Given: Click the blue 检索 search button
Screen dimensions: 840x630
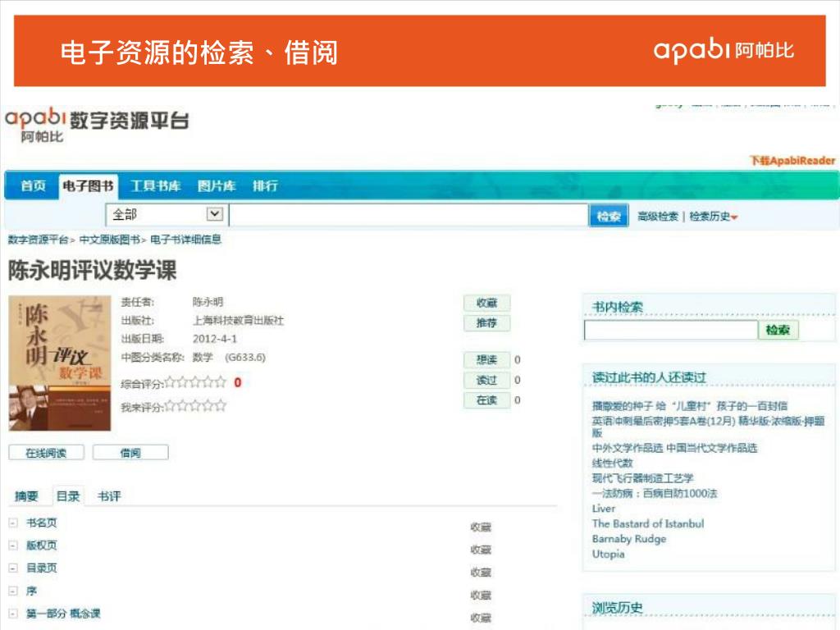Looking at the screenshot, I should 609,216.
